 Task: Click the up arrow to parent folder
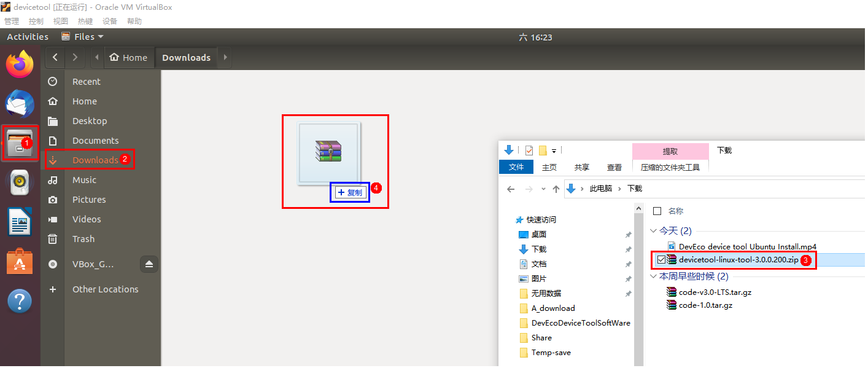click(x=556, y=188)
